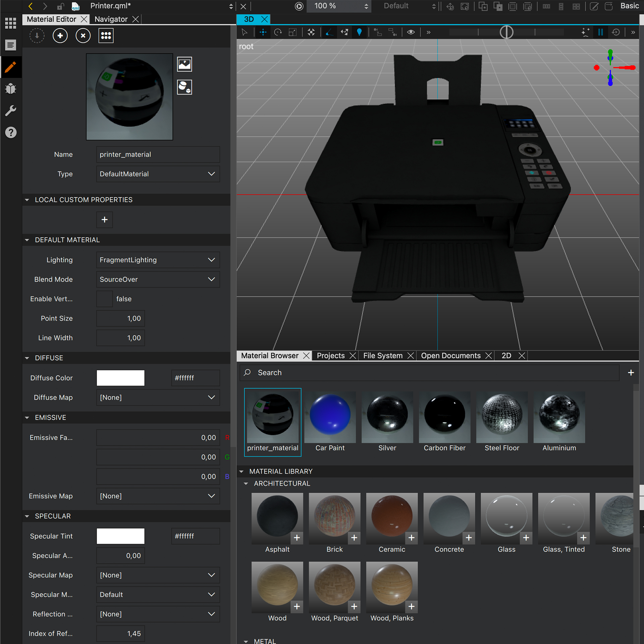Open the Blend Mode SourceOver dropdown

158,279
